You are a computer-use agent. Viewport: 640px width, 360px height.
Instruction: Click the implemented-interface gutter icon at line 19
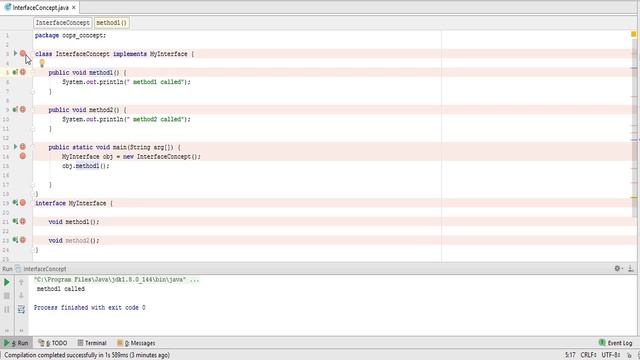pyautogui.click(x=15, y=202)
